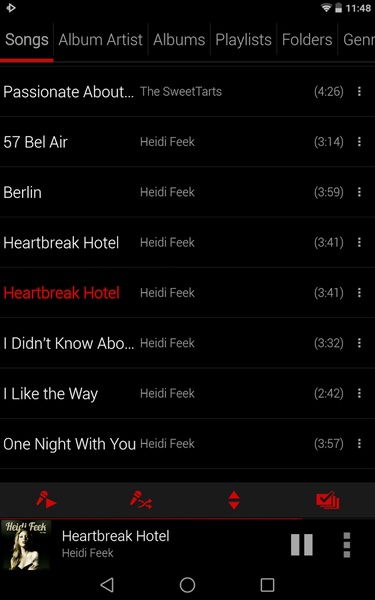Open now-playing bar overflow menu
Viewport: 375px width, 600px height.
pos(347,545)
